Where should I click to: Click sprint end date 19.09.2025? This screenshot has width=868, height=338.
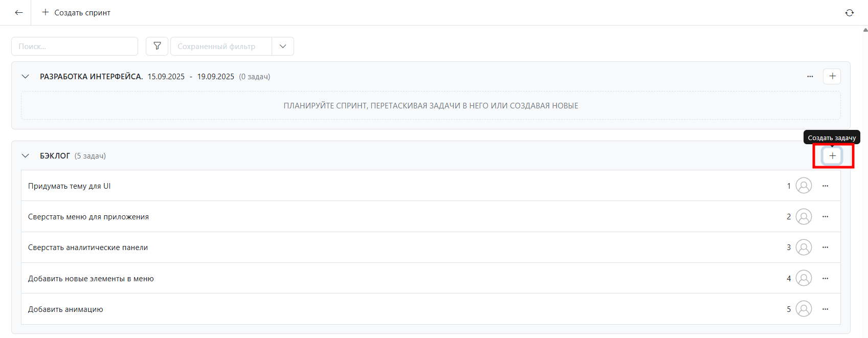tap(216, 76)
